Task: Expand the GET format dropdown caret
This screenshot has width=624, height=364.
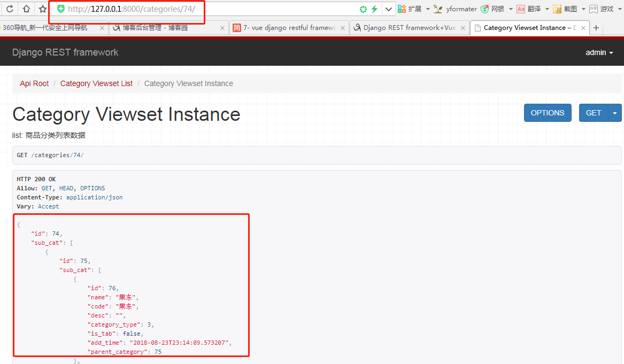Action: pyautogui.click(x=615, y=113)
